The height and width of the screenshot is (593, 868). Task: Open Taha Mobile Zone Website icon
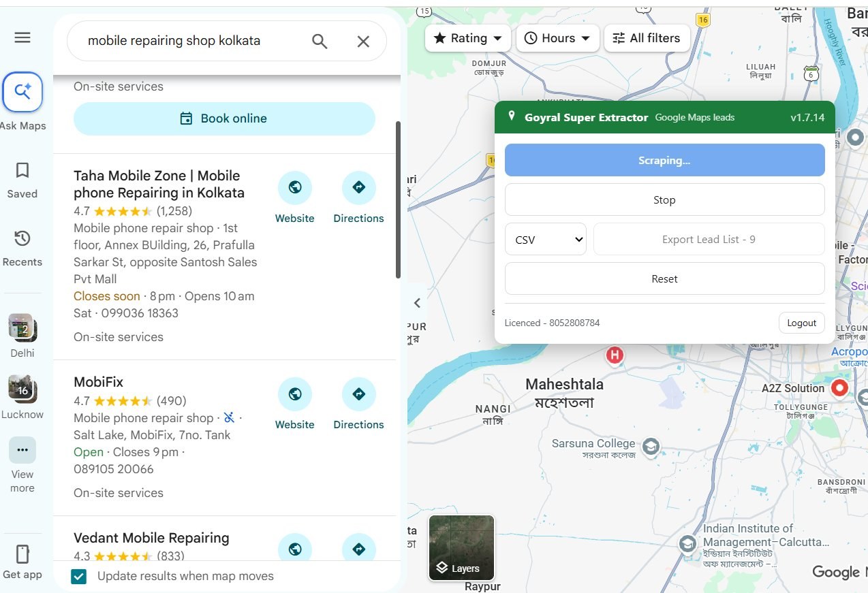pyautogui.click(x=295, y=187)
